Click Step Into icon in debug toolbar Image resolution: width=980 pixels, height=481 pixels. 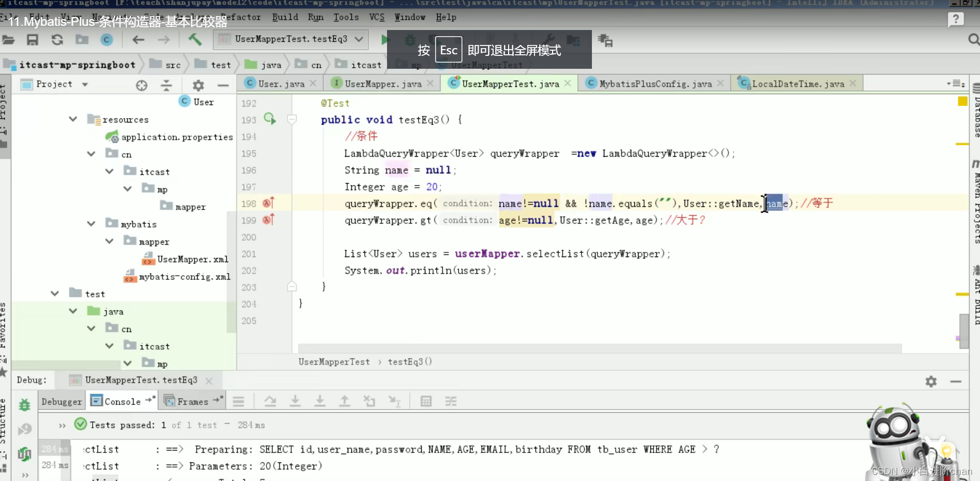(x=295, y=401)
